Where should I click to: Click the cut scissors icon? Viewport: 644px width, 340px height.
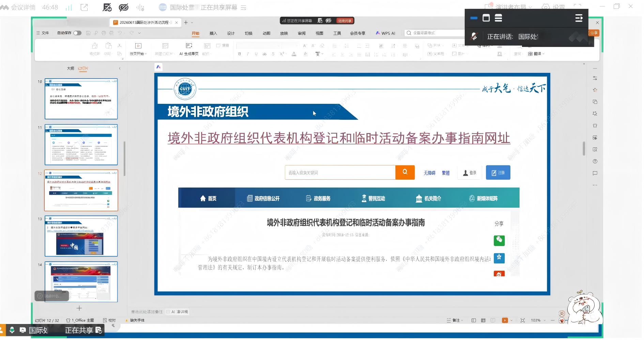point(120,45)
